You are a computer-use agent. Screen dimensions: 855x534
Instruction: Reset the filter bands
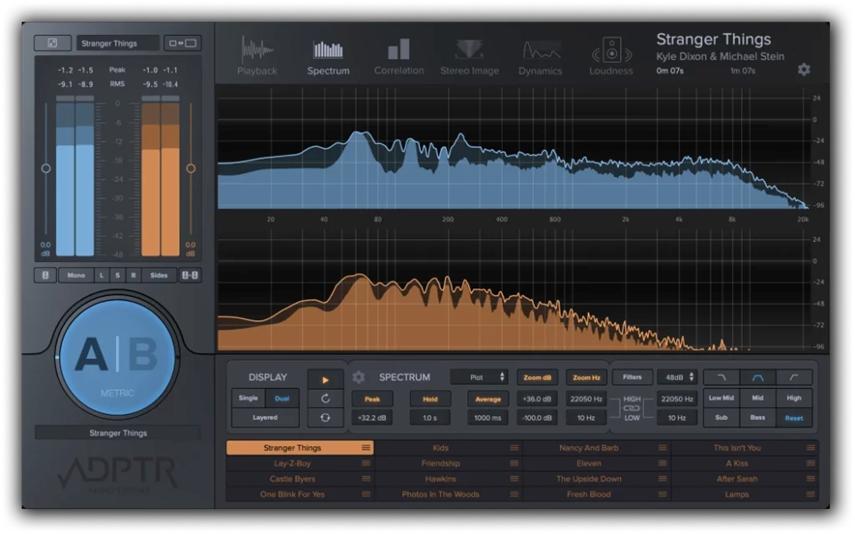pyautogui.click(x=794, y=418)
